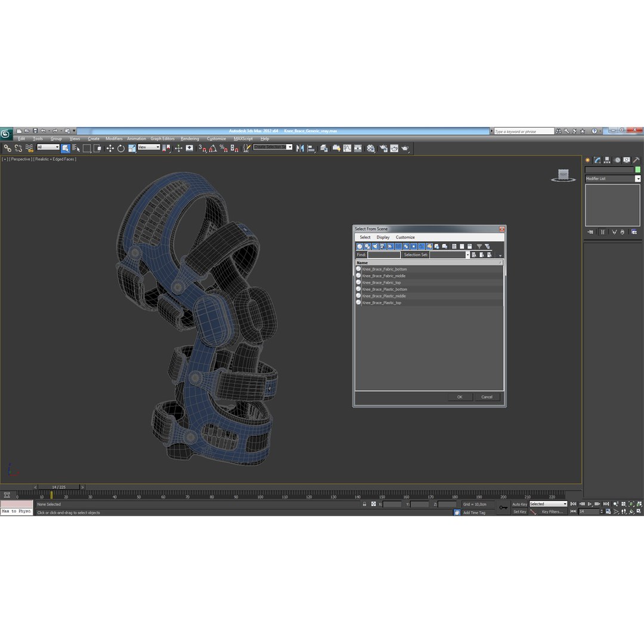
Task: Click Cancel in Select From Scene
Action: tap(487, 397)
